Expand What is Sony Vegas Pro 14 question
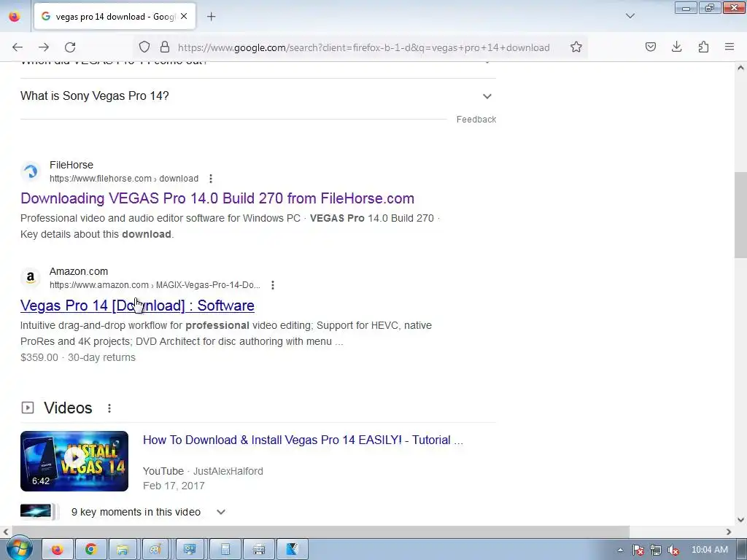The width and height of the screenshot is (747, 560). [x=258, y=96]
